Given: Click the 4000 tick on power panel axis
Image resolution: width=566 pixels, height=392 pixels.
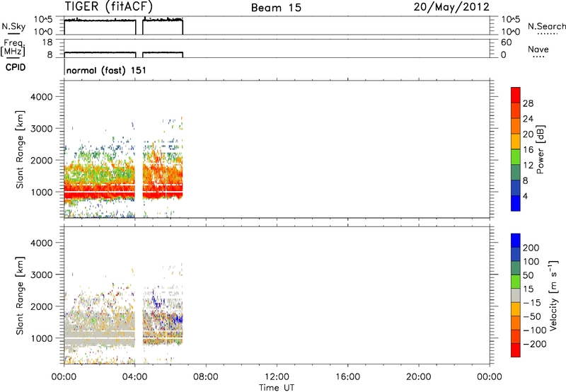Looking at the screenshot, I should click(42, 97).
